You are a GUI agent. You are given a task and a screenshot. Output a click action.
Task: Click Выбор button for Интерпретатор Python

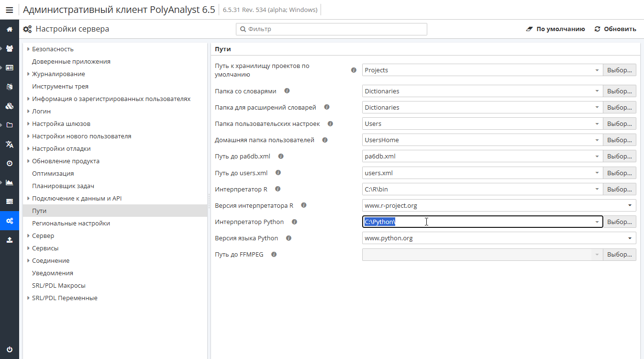click(x=620, y=222)
